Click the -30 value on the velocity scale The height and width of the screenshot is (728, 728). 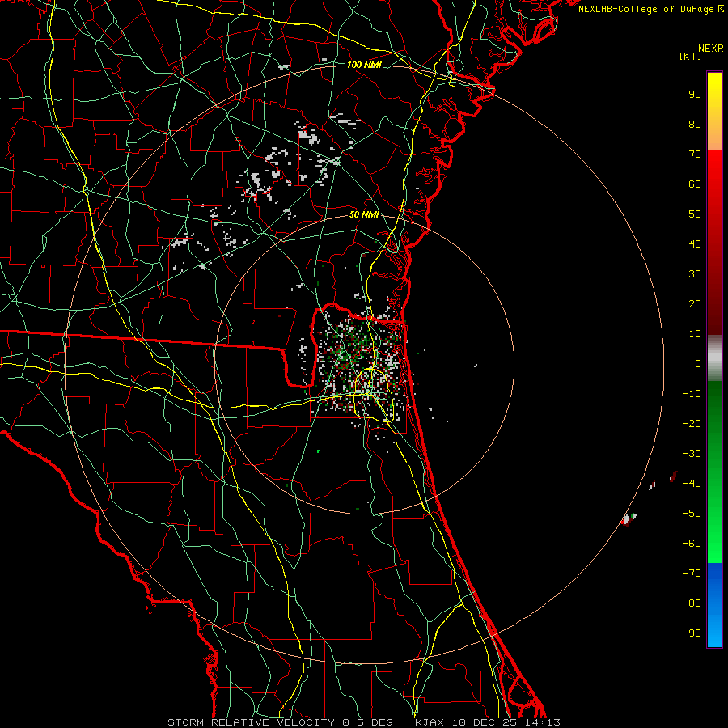692,454
